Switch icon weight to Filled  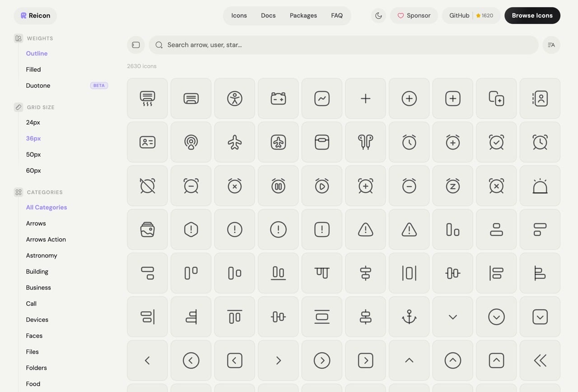point(33,70)
